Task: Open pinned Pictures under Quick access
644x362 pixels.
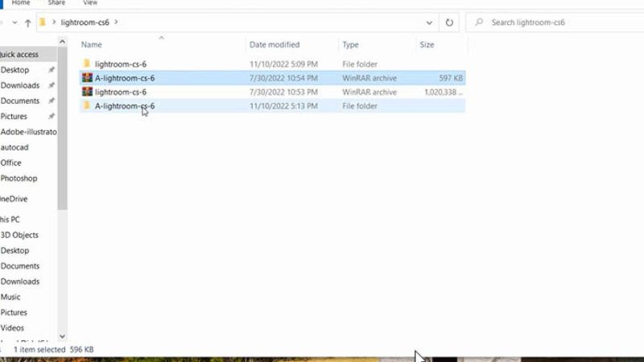Action: point(14,117)
